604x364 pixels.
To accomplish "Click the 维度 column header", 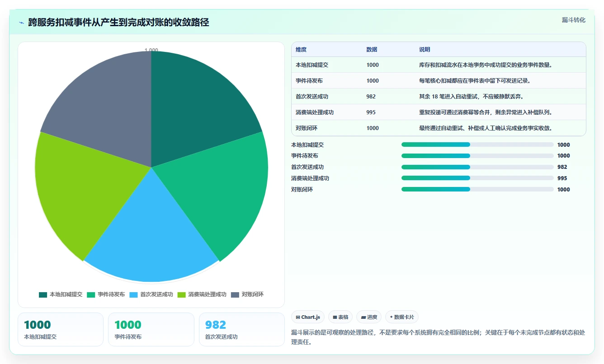I will click(x=301, y=50).
